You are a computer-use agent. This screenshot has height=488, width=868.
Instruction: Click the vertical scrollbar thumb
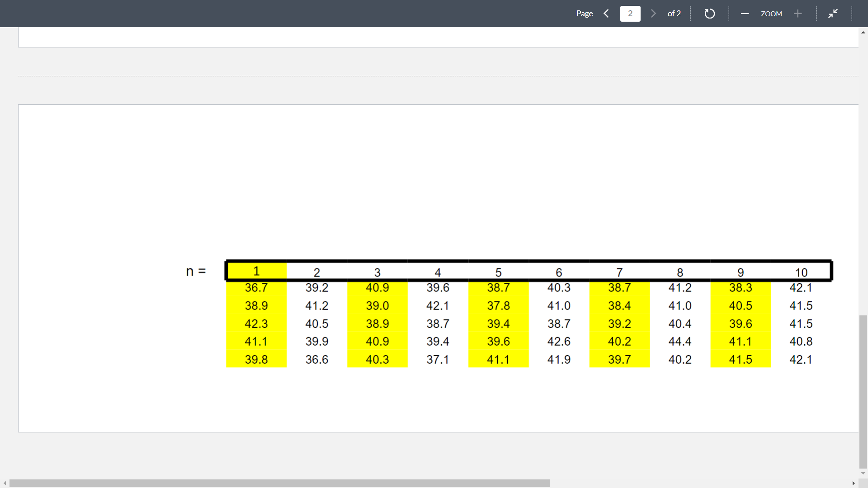point(863,391)
